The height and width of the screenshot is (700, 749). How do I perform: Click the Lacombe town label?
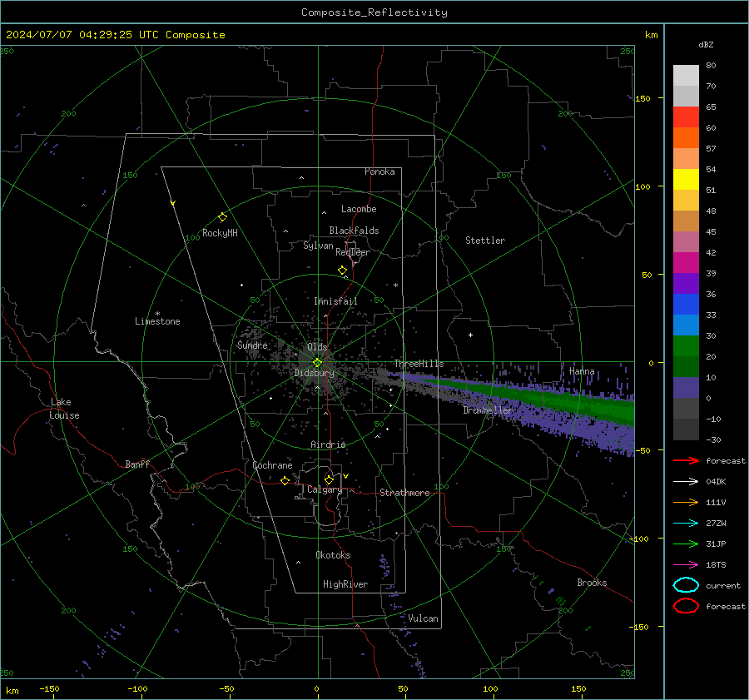click(x=359, y=209)
